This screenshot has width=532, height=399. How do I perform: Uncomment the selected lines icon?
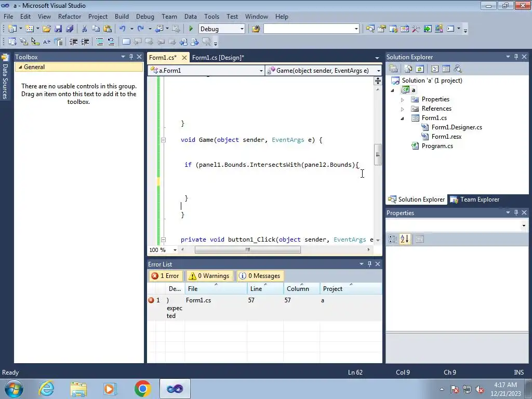click(x=111, y=42)
